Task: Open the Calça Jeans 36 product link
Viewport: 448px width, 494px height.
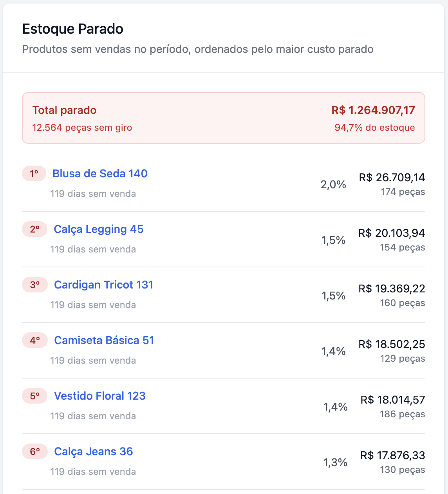Action: tap(94, 451)
